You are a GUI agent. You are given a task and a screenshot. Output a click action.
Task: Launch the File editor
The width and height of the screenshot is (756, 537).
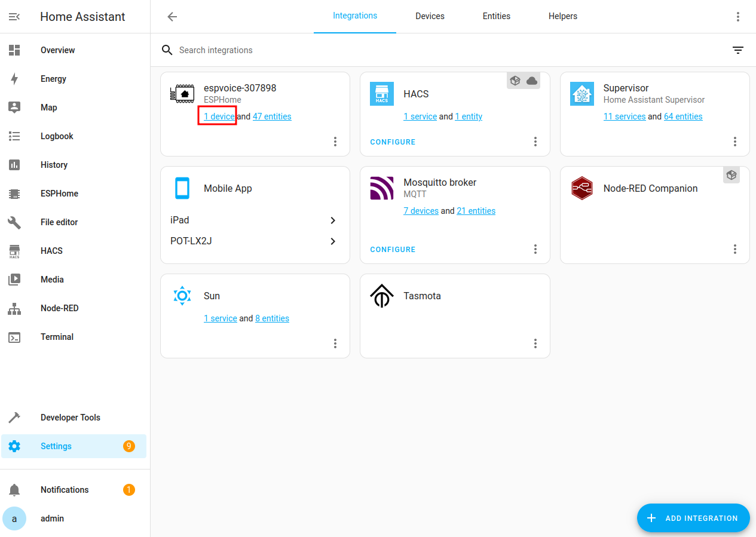74,222
